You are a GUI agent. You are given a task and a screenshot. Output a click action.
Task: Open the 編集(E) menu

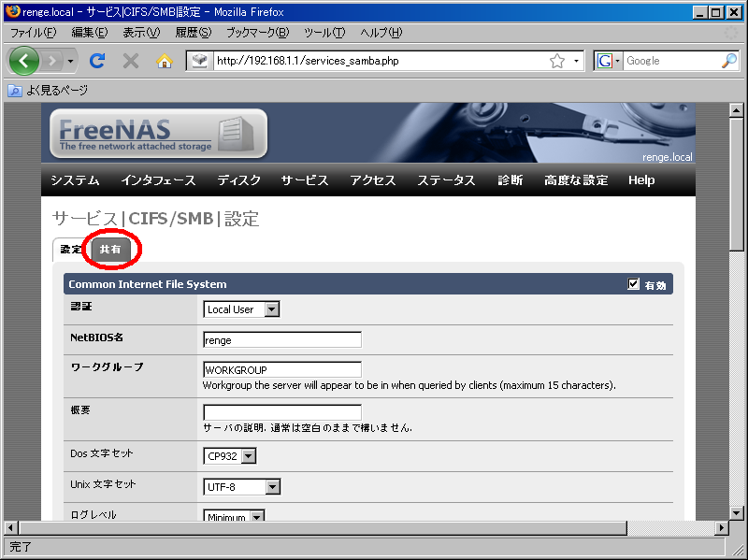click(90, 33)
